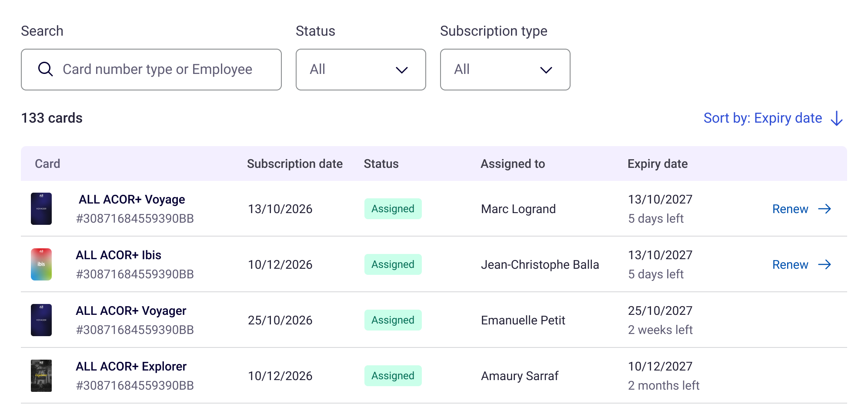
Task: Click the name Amaury Sarraf
Action: 520,376
